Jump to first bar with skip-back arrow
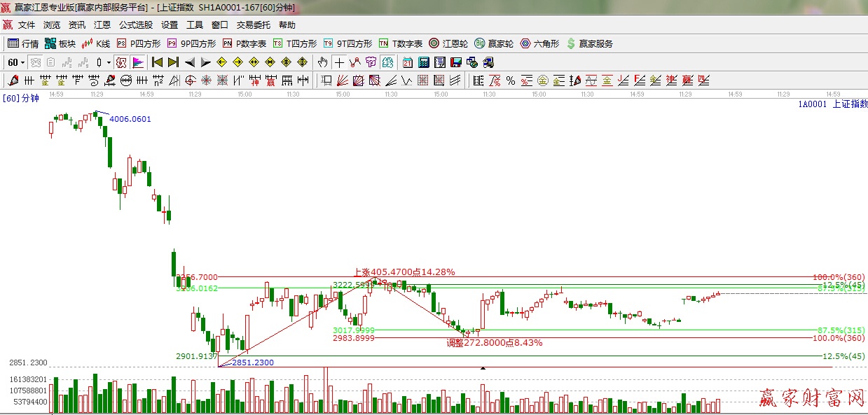Viewport: 868px width, 415px height. [158, 62]
